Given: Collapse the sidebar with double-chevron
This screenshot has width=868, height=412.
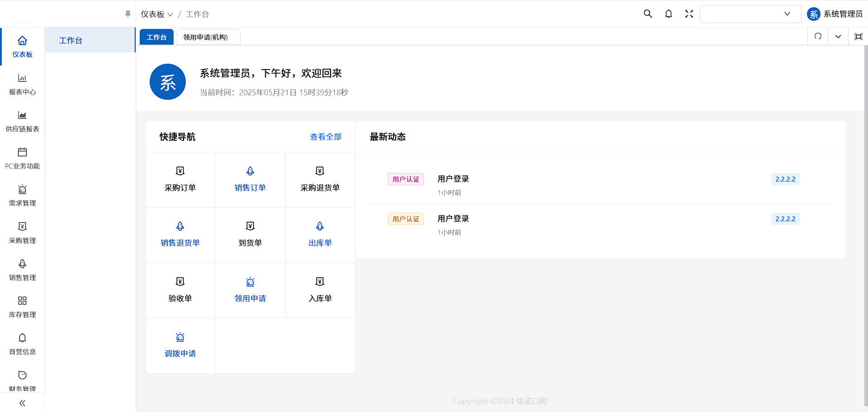Looking at the screenshot, I should tap(22, 403).
